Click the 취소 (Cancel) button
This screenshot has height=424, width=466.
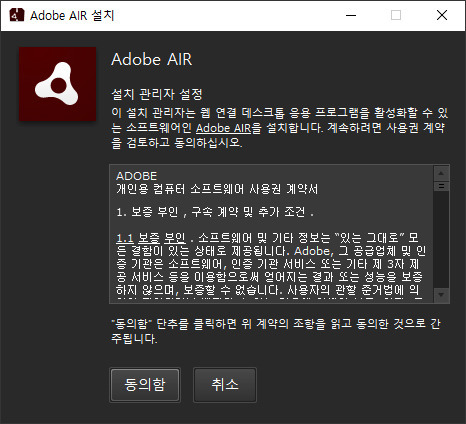[225, 385]
